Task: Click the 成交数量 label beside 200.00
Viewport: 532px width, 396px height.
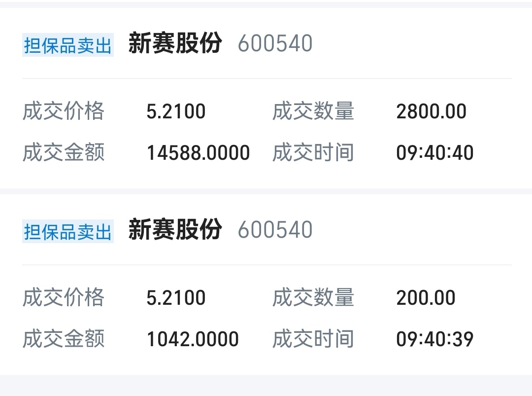Action: point(313,298)
